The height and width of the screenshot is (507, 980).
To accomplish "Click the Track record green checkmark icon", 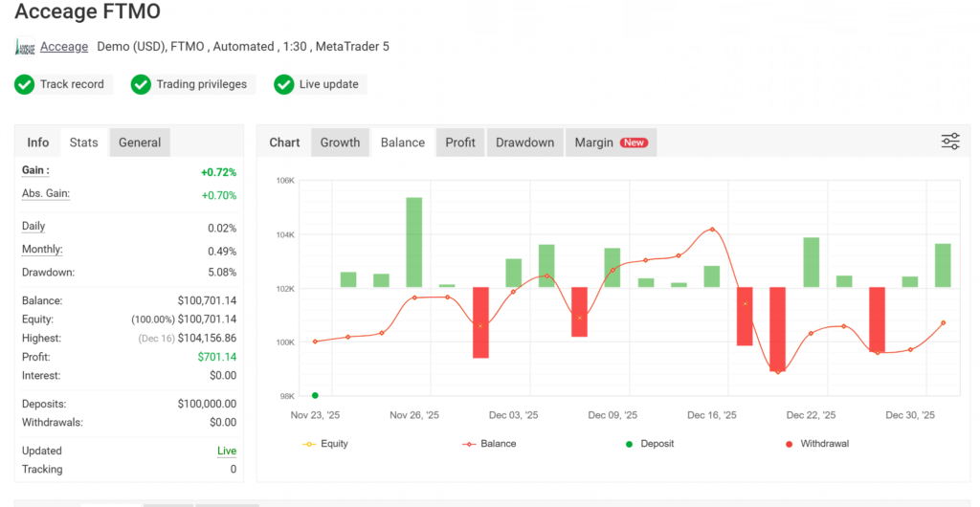I will coord(25,84).
